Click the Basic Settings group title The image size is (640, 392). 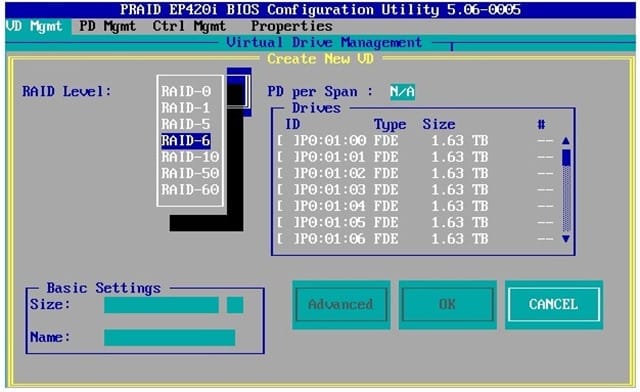104,288
